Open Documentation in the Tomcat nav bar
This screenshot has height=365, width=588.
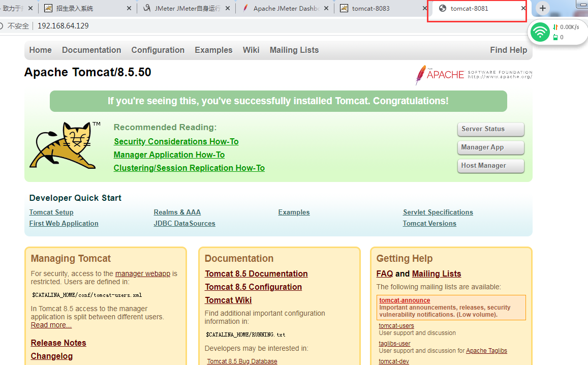click(91, 50)
